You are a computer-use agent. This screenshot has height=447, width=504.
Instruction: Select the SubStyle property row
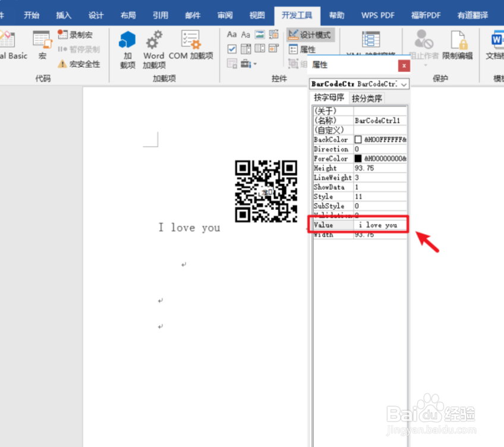click(360, 206)
